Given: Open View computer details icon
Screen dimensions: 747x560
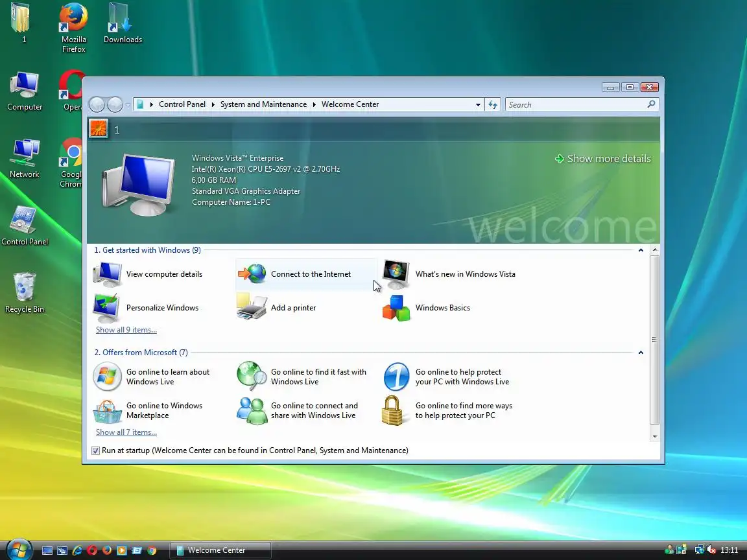Looking at the screenshot, I should pos(107,274).
